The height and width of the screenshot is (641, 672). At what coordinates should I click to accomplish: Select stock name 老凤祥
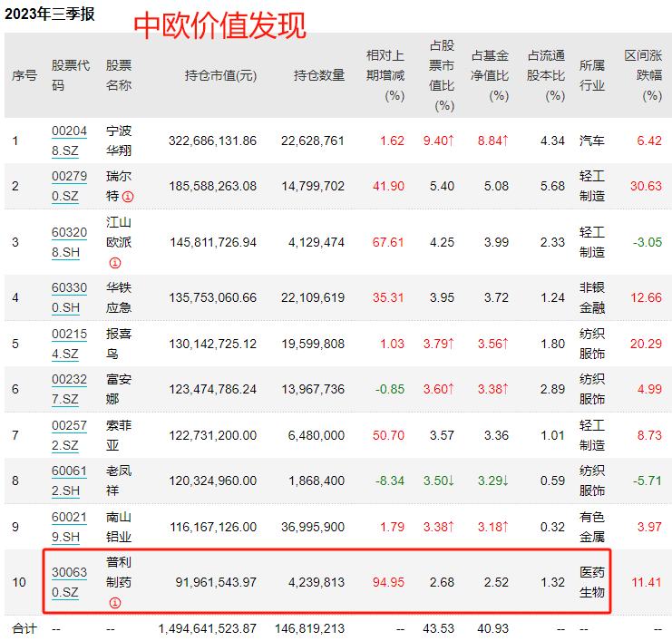pyautogui.click(x=119, y=481)
